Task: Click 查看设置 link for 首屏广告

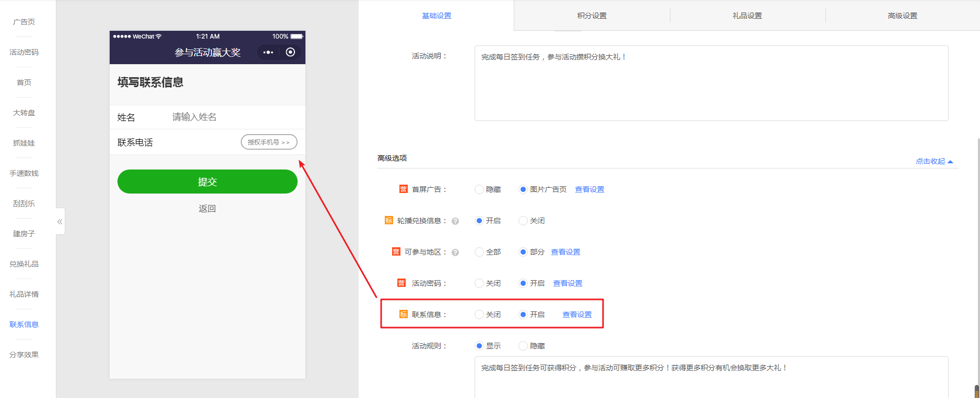Action: pos(589,189)
